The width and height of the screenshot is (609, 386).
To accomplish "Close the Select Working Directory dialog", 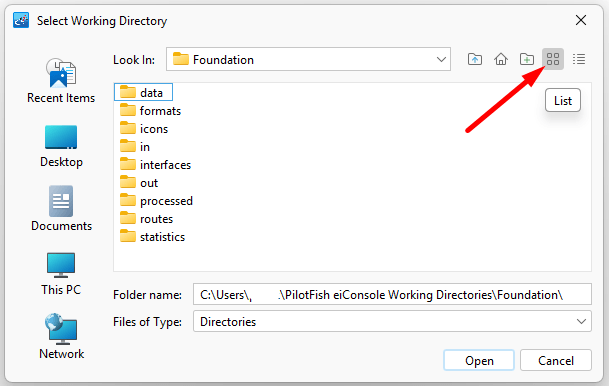I will (x=581, y=20).
